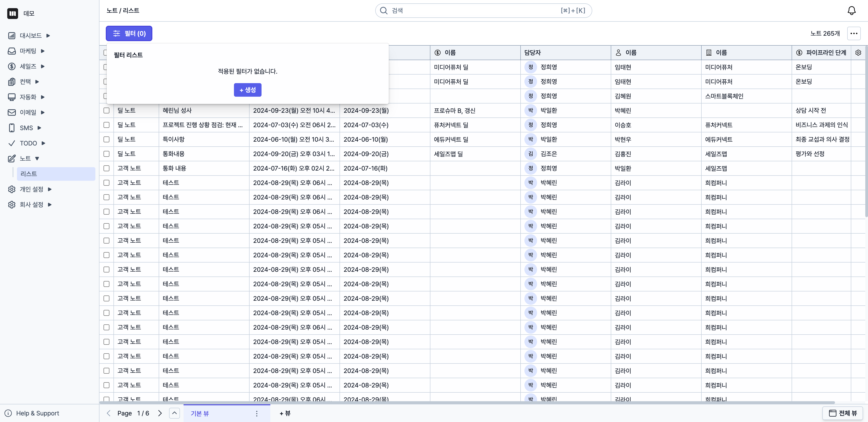868x422 pixels.
Task: Click the 마케팅 inbox icon
Action: (x=12, y=51)
